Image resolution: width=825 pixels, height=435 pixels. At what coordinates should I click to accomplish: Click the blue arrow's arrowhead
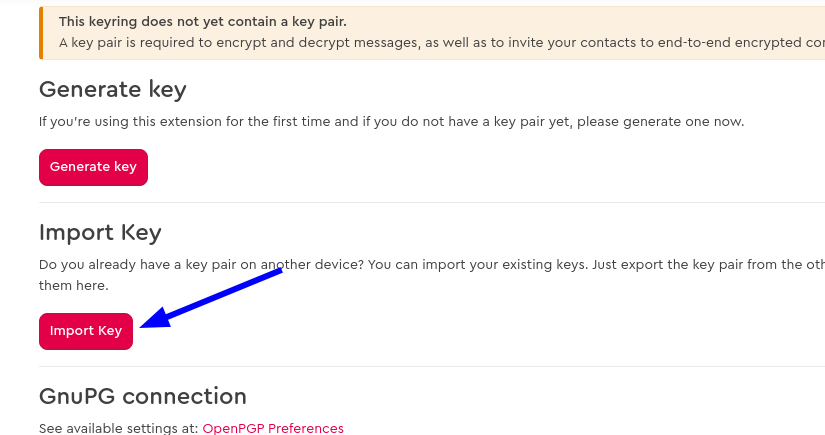(154, 318)
